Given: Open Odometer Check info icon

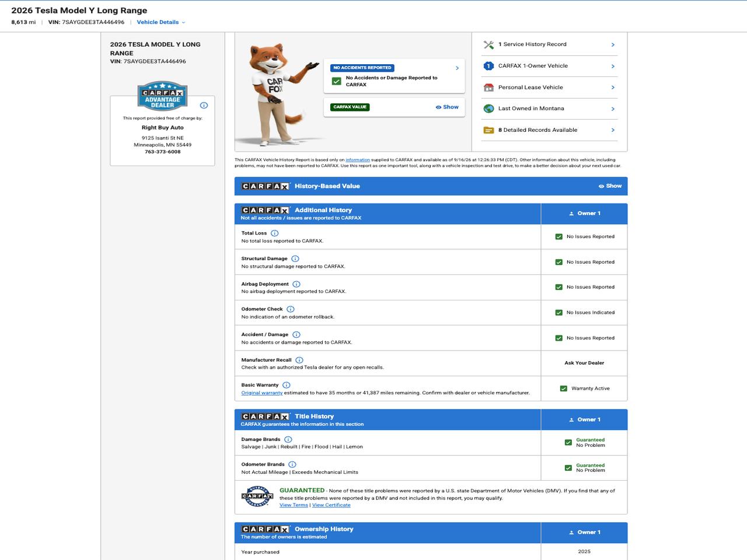Looking at the screenshot, I should pyautogui.click(x=291, y=309).
